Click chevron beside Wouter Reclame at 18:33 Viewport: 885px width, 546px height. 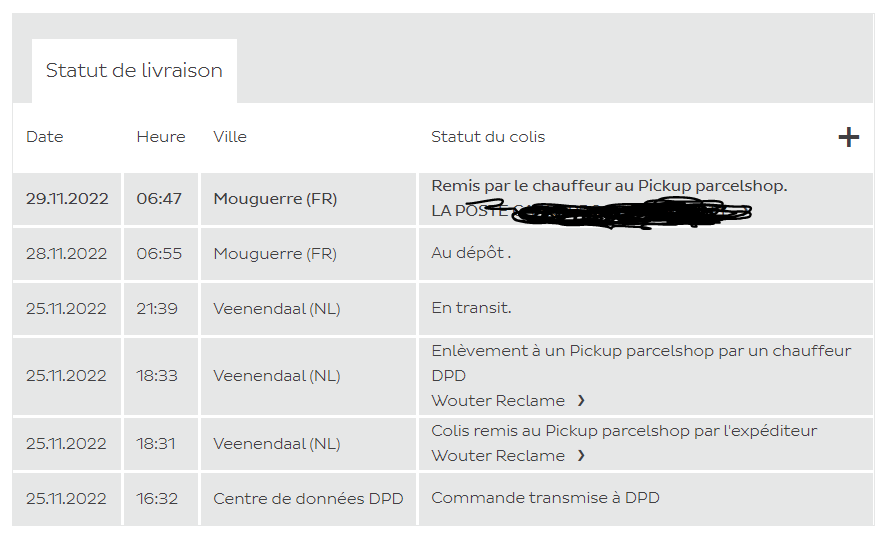pos(581,401)
